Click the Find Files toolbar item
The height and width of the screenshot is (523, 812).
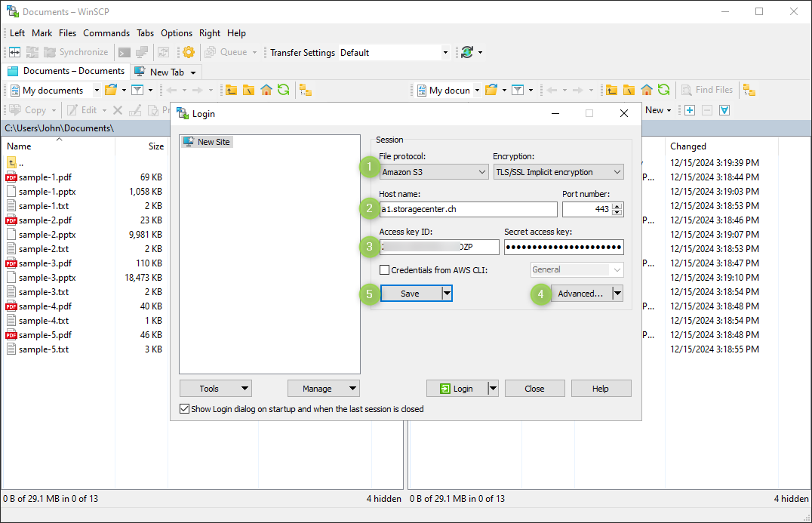pyautogui.click(x=707, y=90)
